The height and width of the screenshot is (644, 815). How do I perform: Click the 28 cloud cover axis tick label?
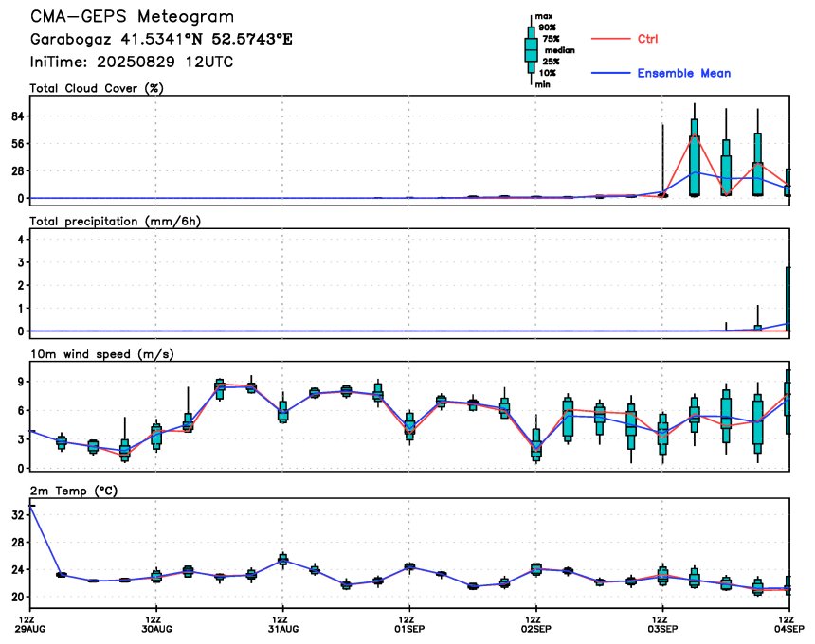[x=17, y=171]
